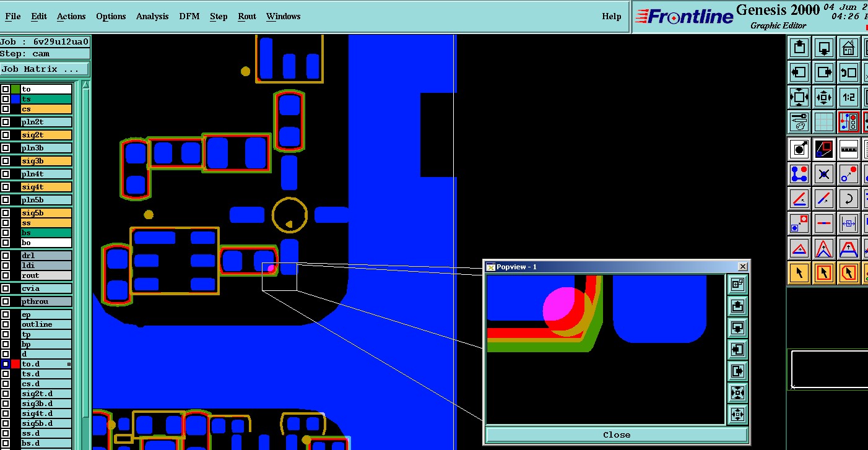Select layer name cvia
This screenshot has height=450, width=868.
tap(46, 288)
